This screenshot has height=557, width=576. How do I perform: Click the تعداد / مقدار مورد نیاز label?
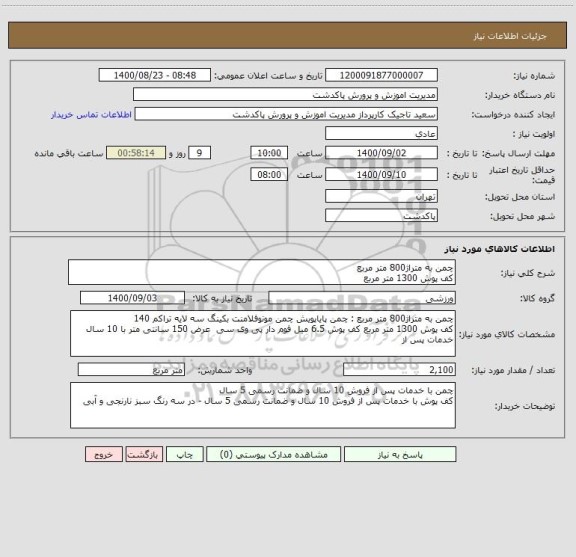point(513,370)
